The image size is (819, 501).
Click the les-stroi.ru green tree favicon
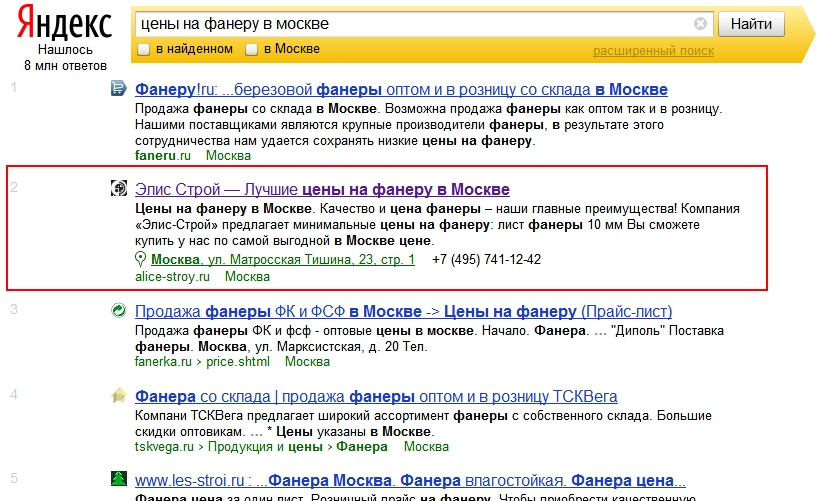[x=119, y=478]
